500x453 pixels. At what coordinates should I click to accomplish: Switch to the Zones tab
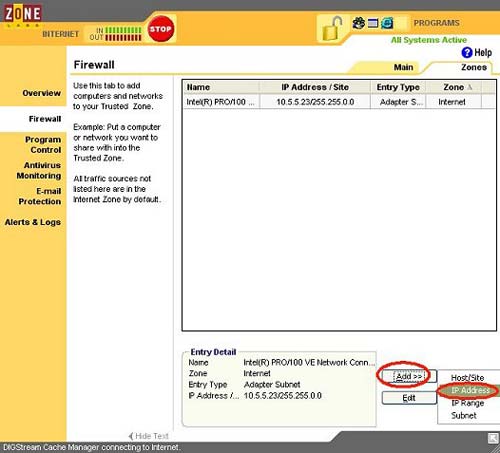474,67
